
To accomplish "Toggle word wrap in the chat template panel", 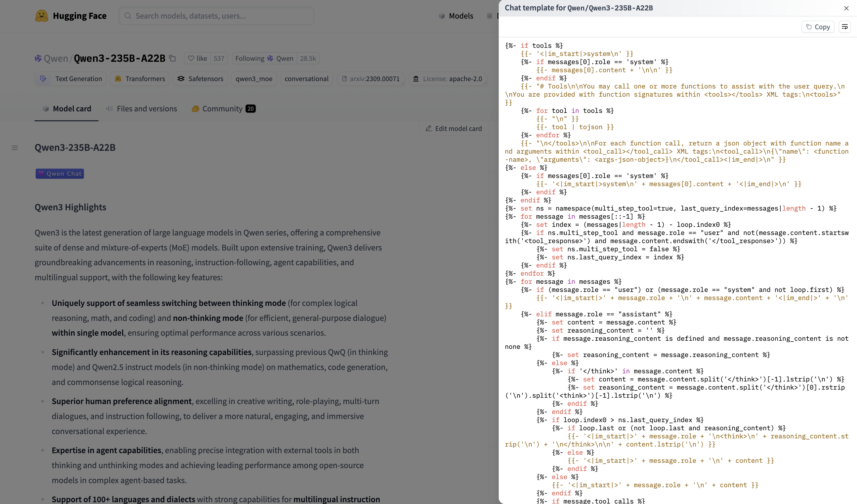I will click(x=845, y=27).
